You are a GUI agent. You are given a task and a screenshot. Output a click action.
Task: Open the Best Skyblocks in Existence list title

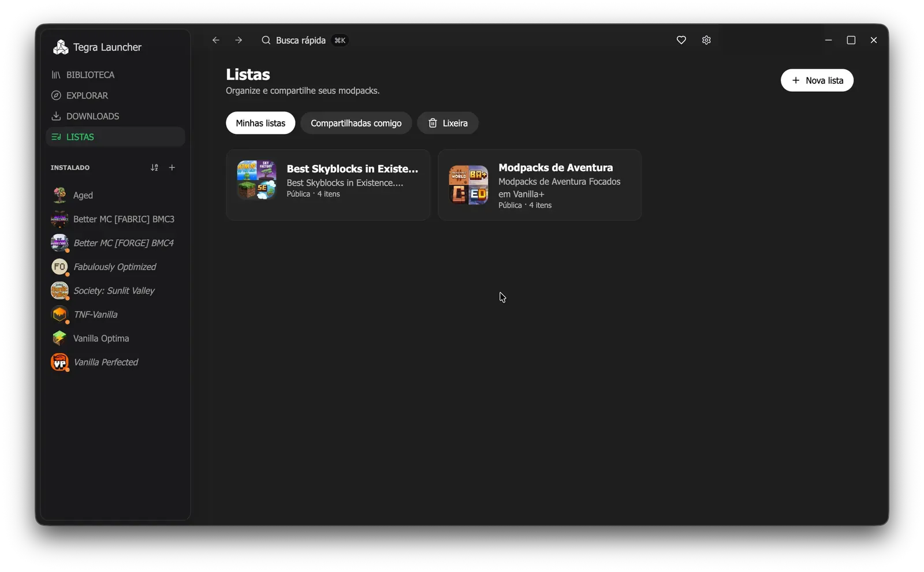(x=352, y=169)
